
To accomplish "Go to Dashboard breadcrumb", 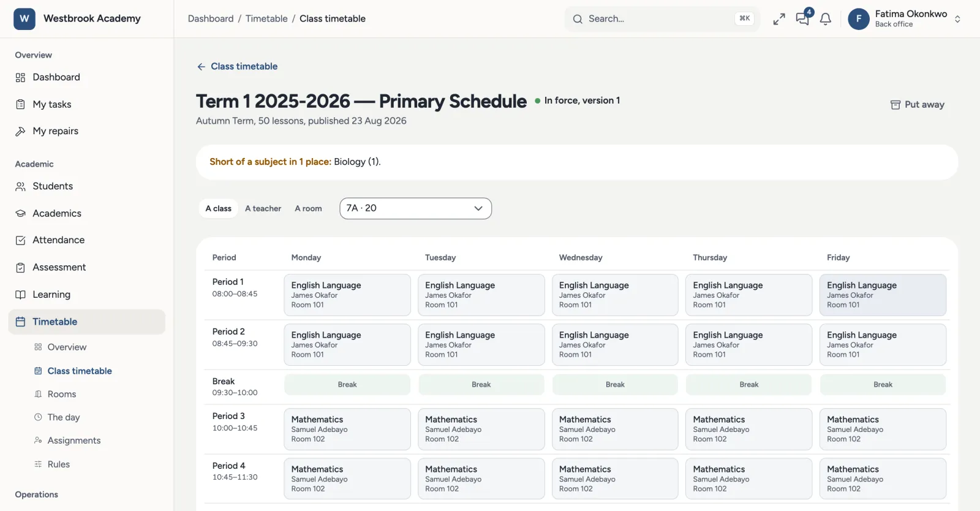I will coord(211,19).
